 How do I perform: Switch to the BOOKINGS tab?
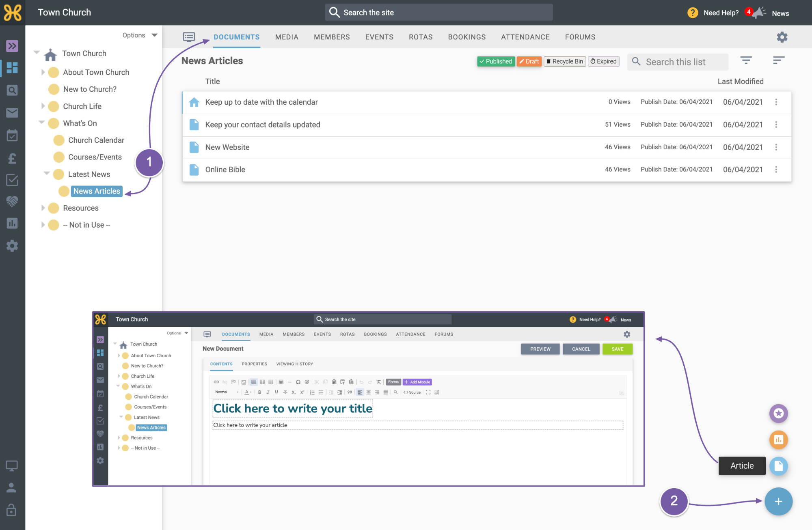pos(467,37)
